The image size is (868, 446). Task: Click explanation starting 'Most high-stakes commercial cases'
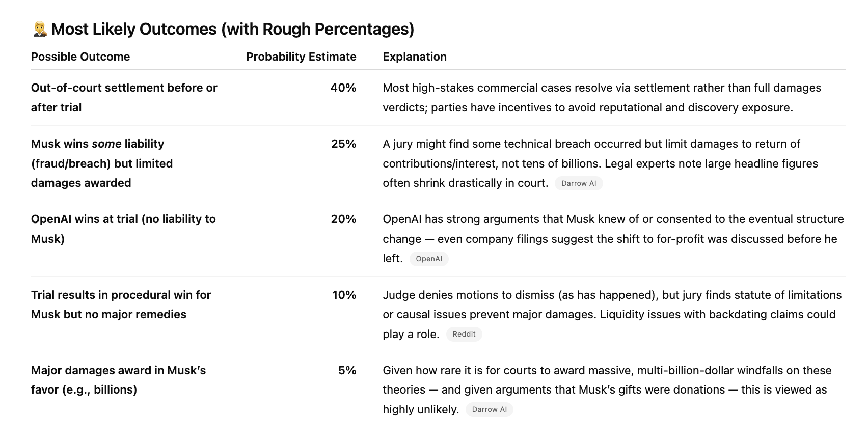(602, 97)
